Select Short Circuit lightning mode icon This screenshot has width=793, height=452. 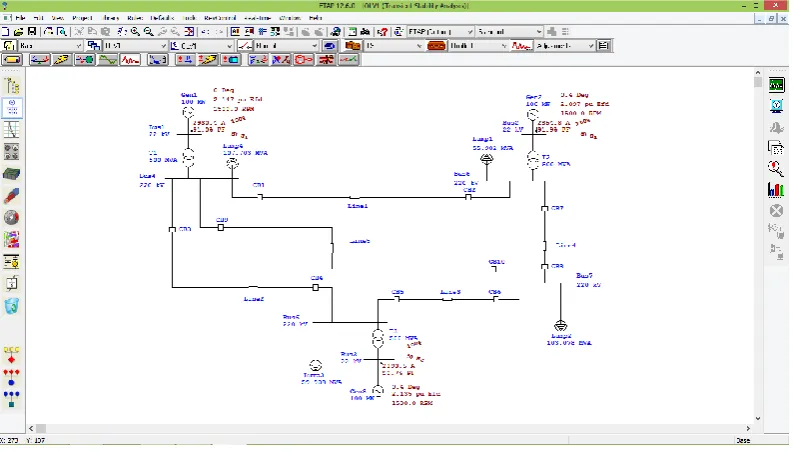62,60
